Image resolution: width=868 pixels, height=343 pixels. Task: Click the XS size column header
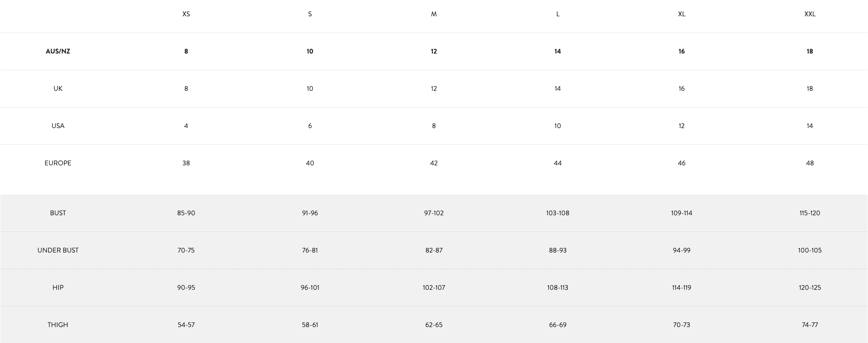[186, 14]
